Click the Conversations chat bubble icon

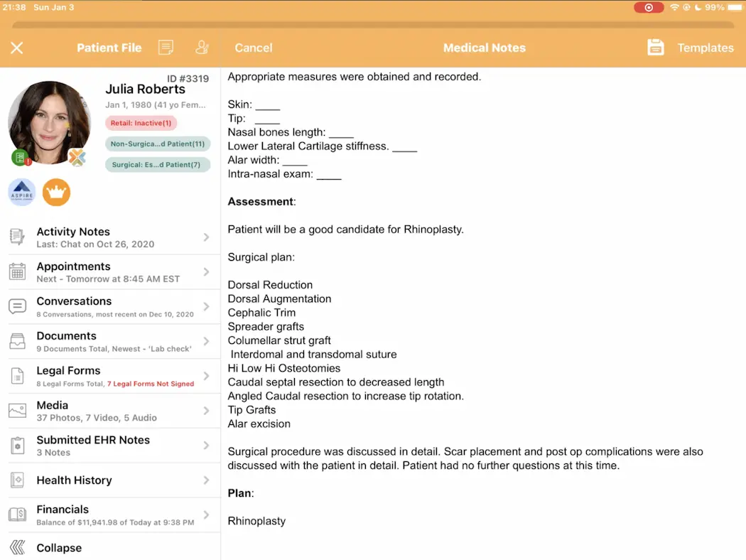(16, 306)
